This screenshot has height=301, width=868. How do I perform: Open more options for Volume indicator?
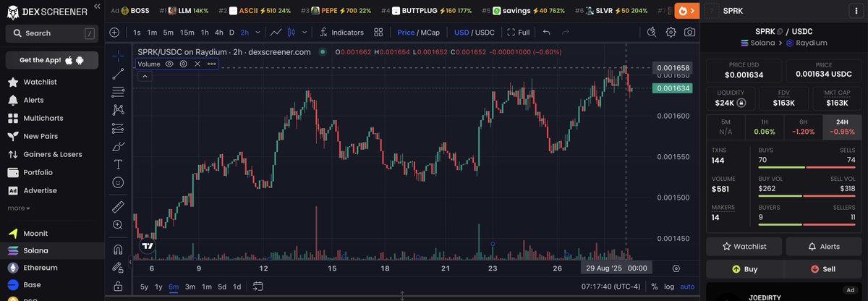pos(211,64)
